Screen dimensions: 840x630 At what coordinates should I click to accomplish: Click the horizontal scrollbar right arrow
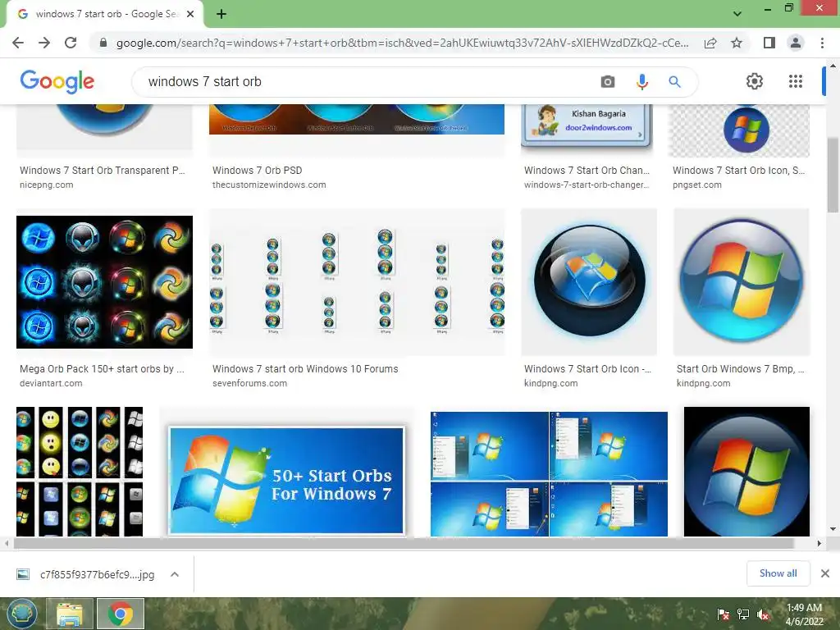pyautogui.click(x=819, y=543)
